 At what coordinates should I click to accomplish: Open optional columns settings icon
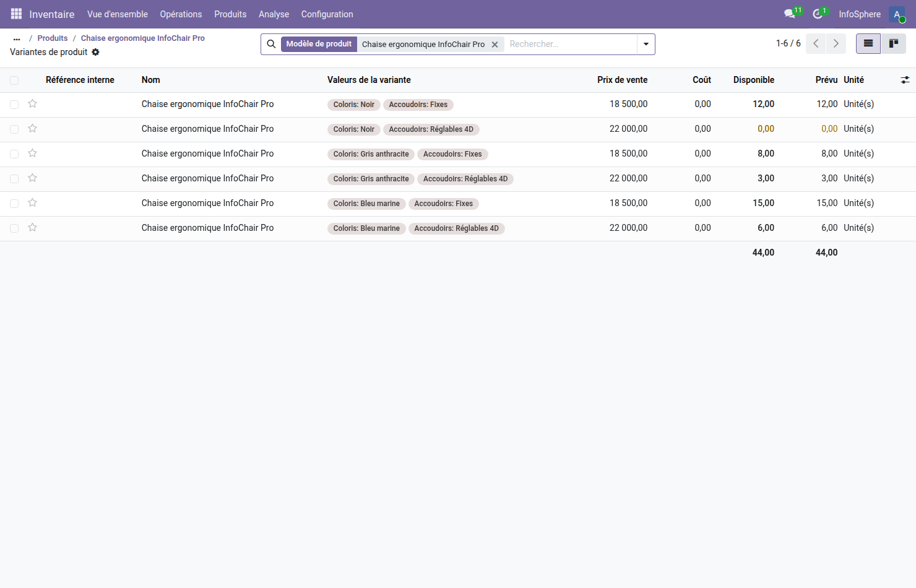[x=905, y=80]
